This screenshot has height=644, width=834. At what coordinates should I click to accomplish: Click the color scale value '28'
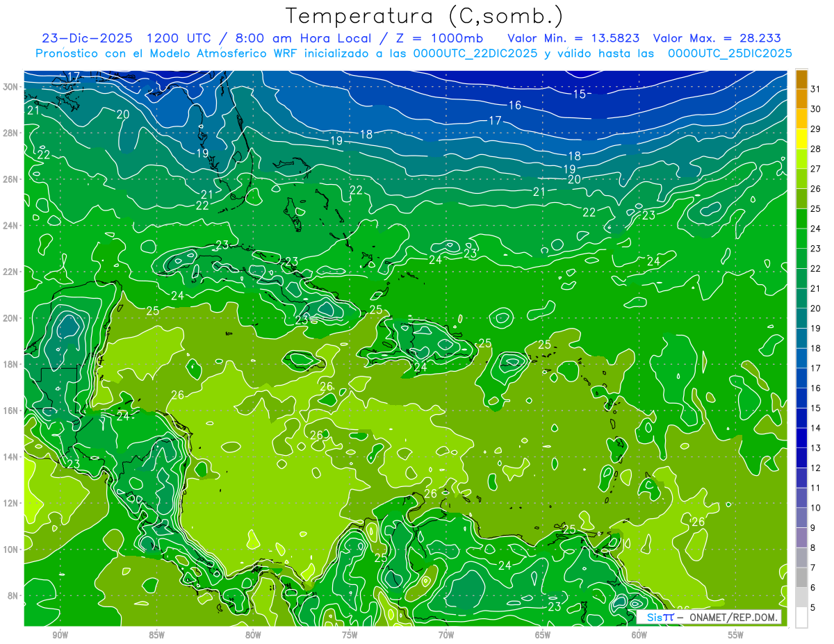816,149
